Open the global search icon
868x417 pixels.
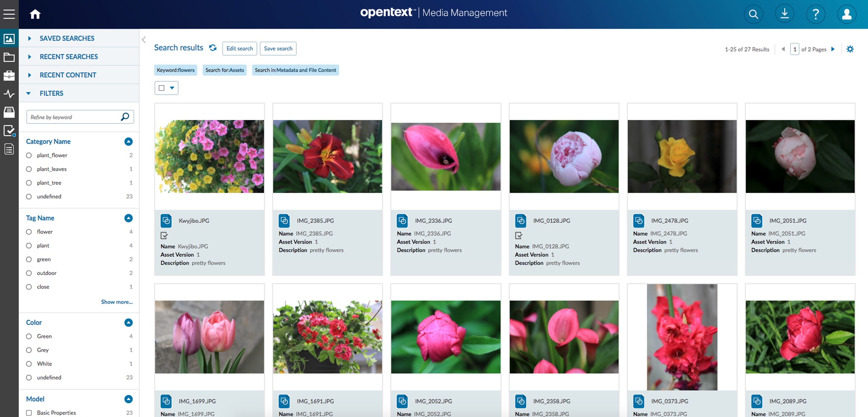753,14
